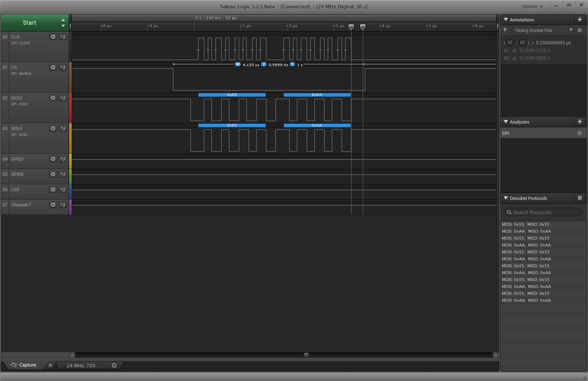Collapse the Annotations panel
The image size is (588, 381).
pyautogui.click(x=506, y=20)
